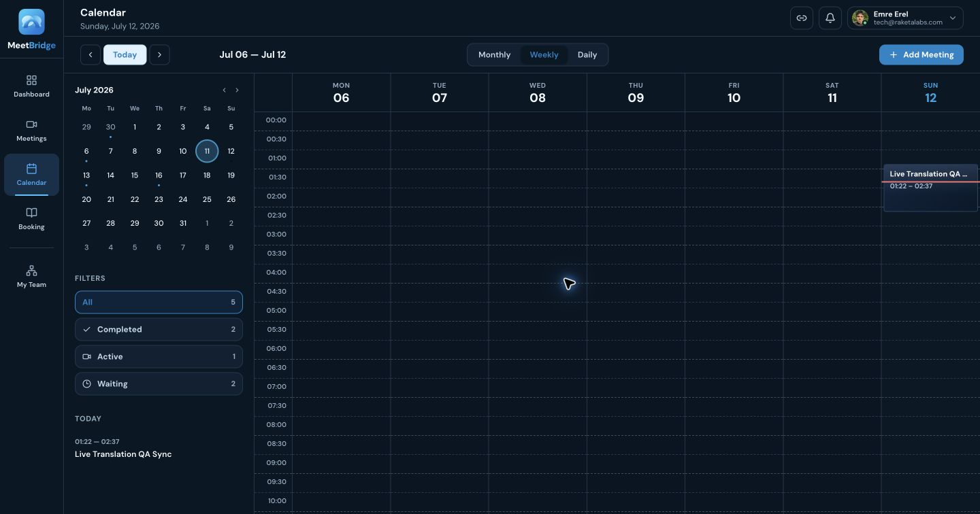Show next month in mini calendar

coord(237,90)
